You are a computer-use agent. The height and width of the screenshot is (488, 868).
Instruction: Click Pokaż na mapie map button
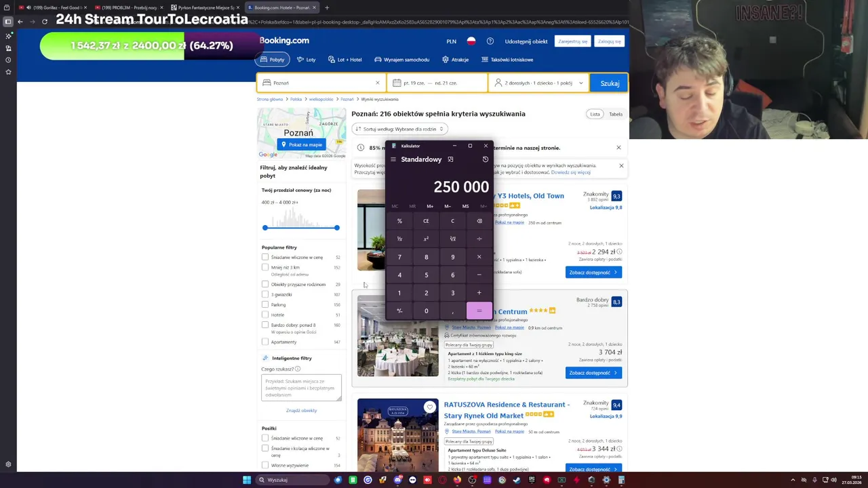(302, 144)
